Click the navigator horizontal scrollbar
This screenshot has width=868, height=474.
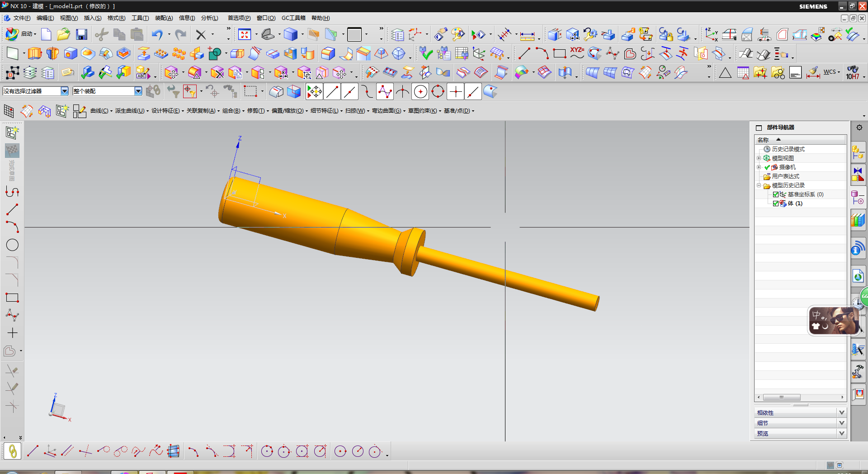point(800,398)
